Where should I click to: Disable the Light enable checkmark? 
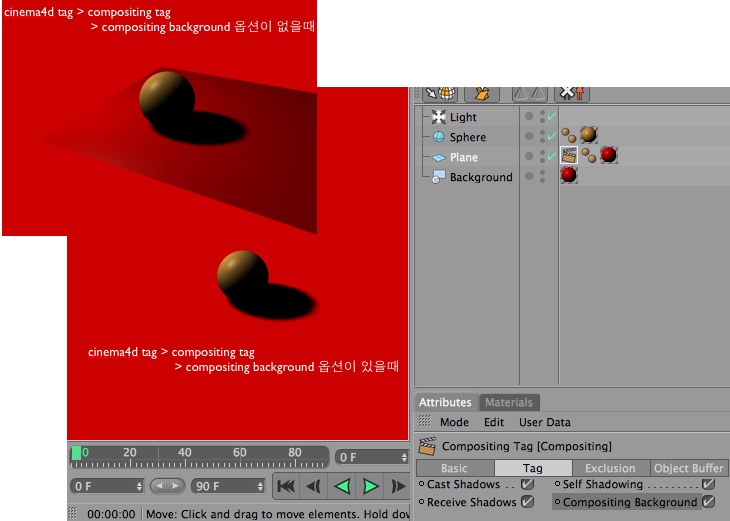552,116
